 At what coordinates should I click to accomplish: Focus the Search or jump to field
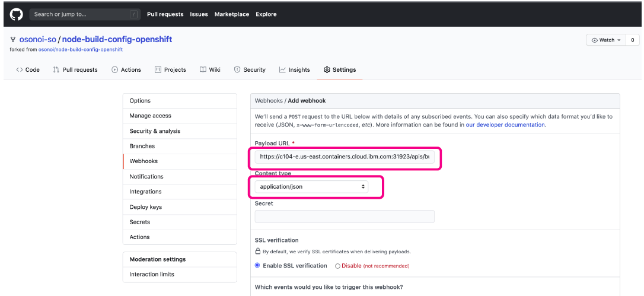tap(85, 14)
